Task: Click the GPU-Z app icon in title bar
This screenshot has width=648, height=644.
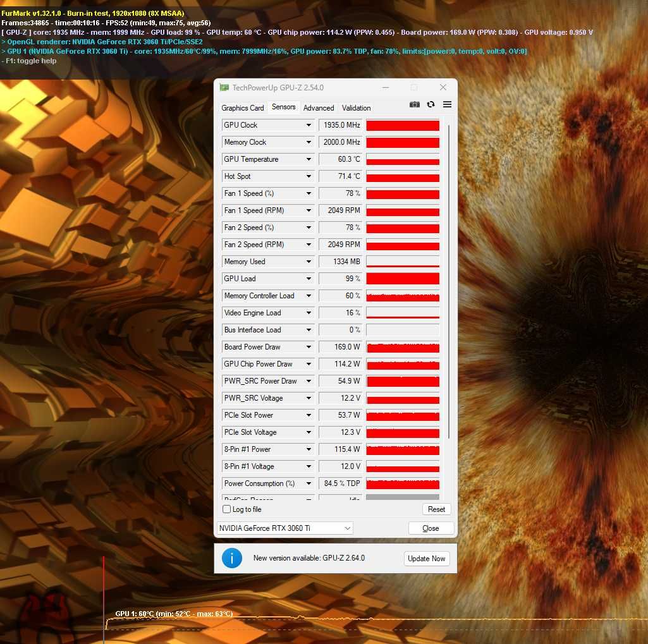Action: pyautogui.click(x=224, y=88)
